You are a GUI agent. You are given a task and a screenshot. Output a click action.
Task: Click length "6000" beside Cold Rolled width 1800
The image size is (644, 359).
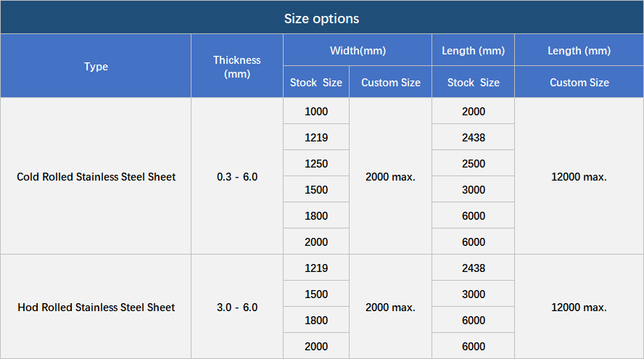[474, 215]
